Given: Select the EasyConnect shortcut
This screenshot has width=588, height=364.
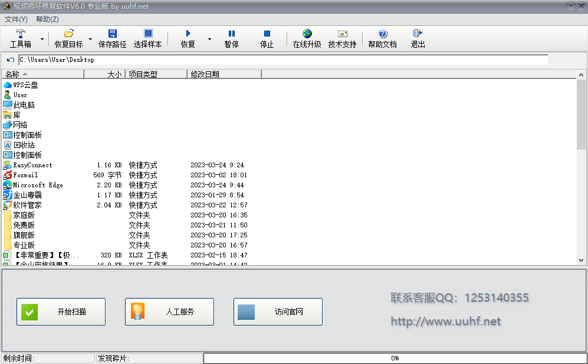Looking at the screenshot, I should coord(28,165).
